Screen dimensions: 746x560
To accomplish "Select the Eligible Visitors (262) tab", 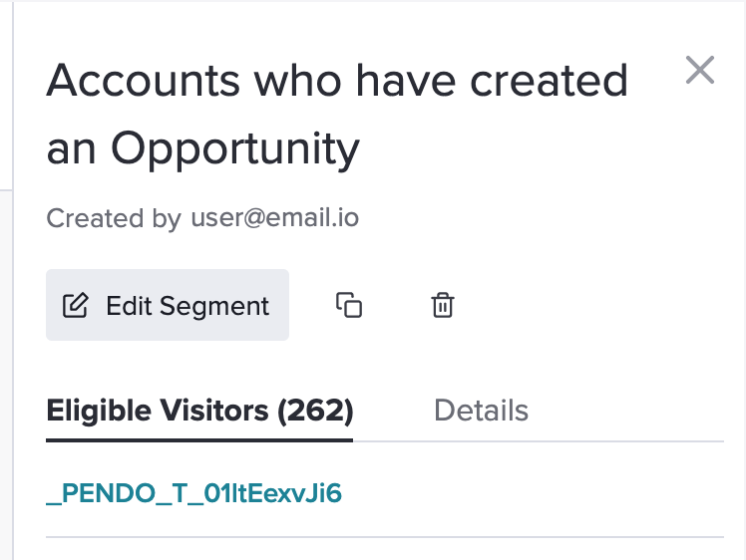I will [199, 411].
